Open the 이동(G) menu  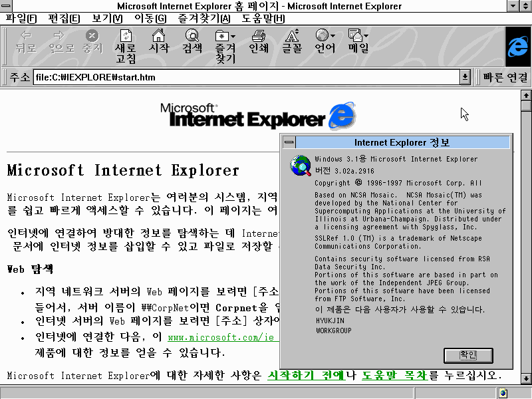(x=150, y=19)
